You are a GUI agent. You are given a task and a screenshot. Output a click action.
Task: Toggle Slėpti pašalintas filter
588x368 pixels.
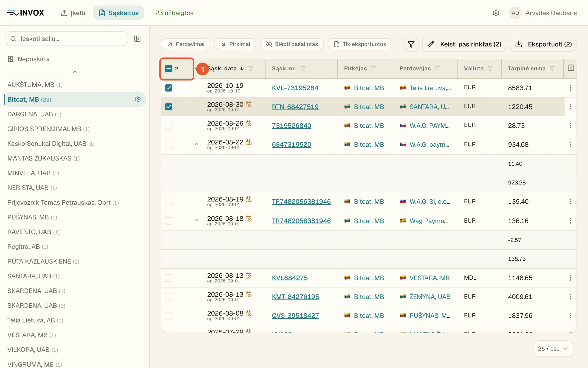[292, 44]
